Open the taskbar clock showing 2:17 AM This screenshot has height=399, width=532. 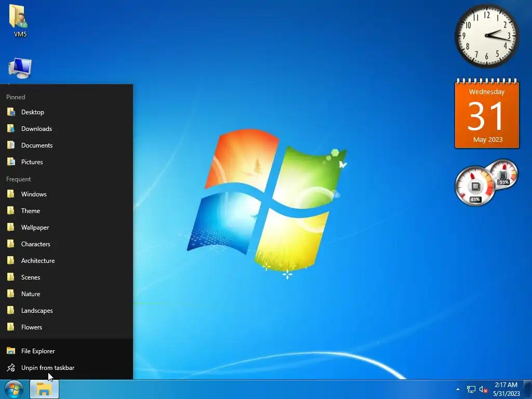tap(506, 389)
